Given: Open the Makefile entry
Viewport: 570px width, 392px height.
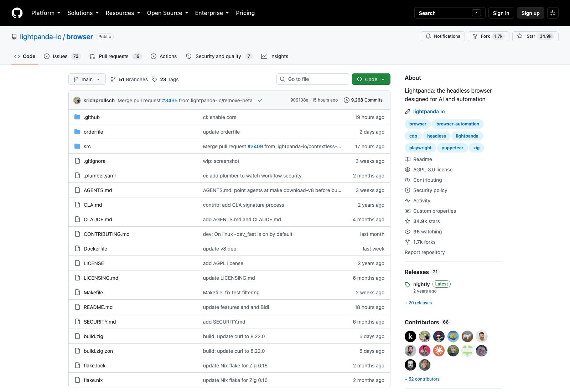Looking at the screenshot, I should point(93,293).
